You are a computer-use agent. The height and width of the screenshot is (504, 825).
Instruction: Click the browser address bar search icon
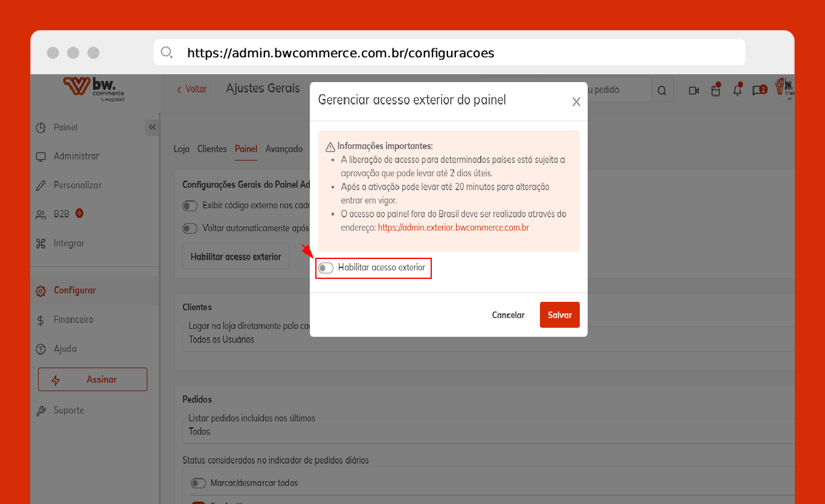click(x=167, y=53)
